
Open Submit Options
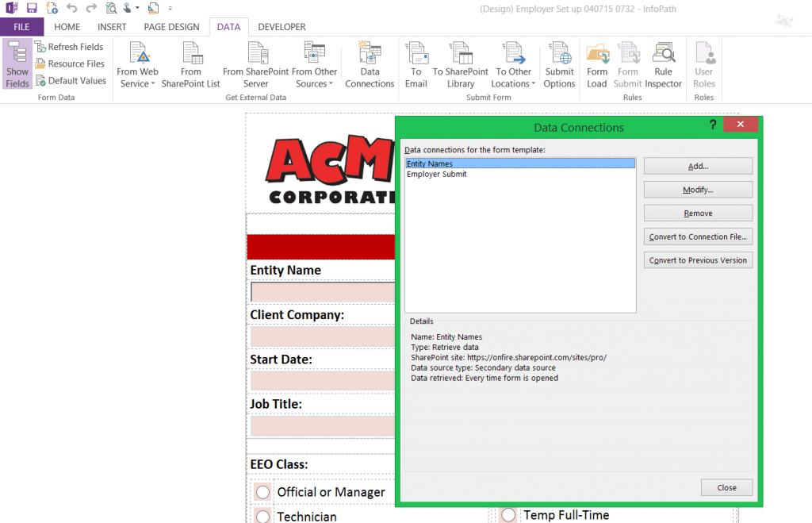pos(559,65)
